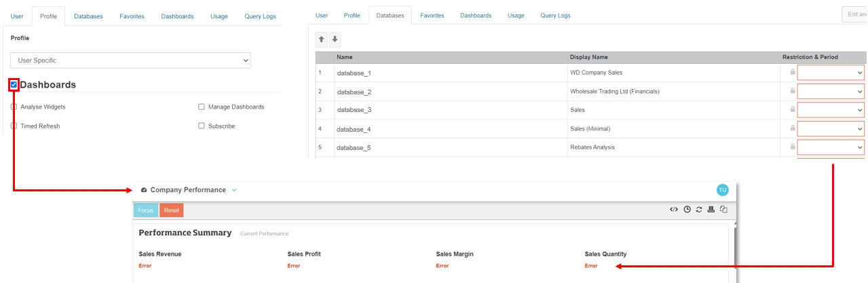This screenshot has width=868, height=283.
Task: Click the timed refresh clock icon
Action: pos(687,210)
